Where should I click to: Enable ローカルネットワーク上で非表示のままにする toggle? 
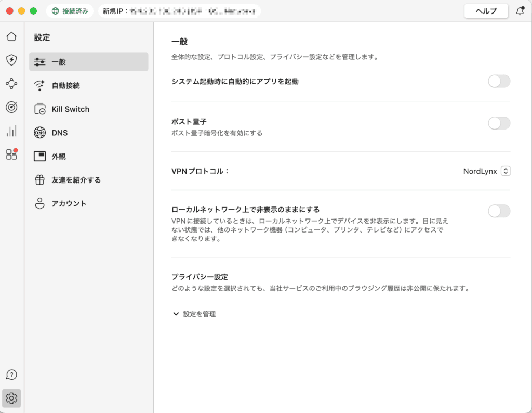pos(499,211)
